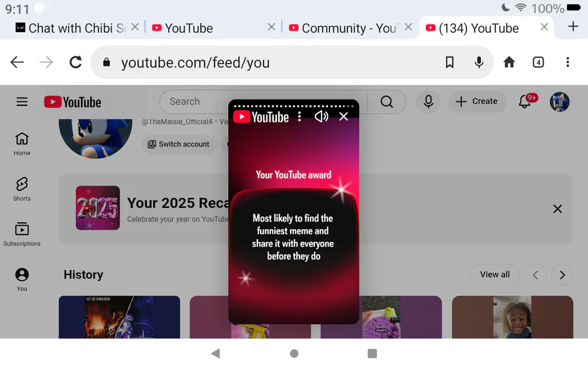The image size is (588, 368).
Task: Click the award text card in popup
Action: click(293, 237)
